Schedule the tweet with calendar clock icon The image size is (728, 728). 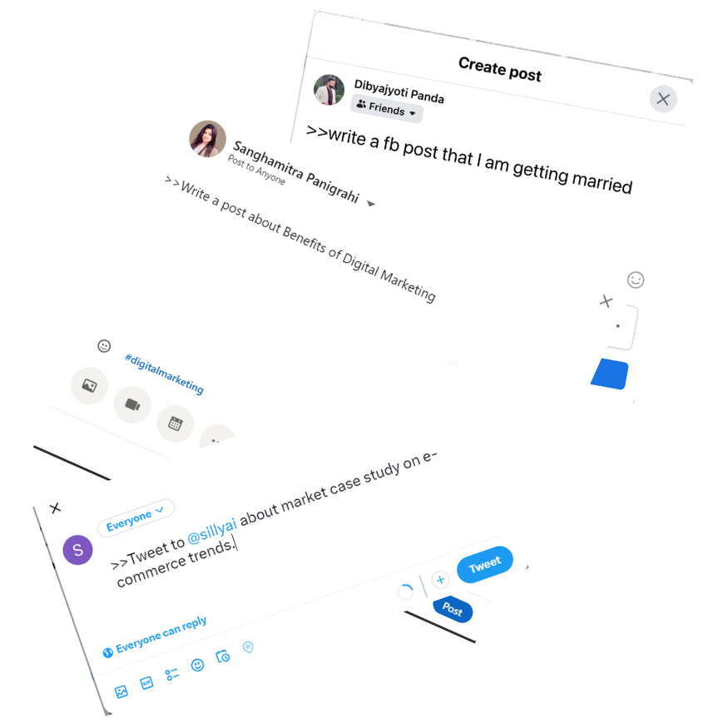click(x=223, y=656)
